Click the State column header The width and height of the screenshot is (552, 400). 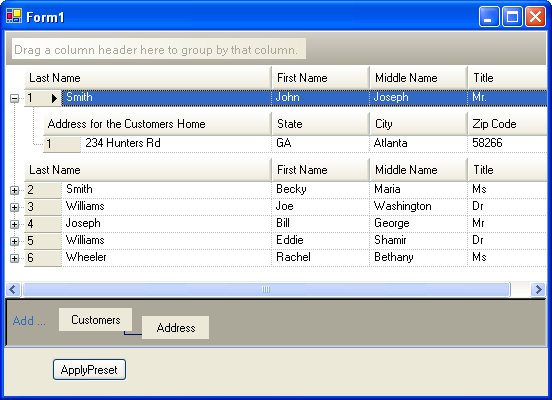tap(321, 124)
